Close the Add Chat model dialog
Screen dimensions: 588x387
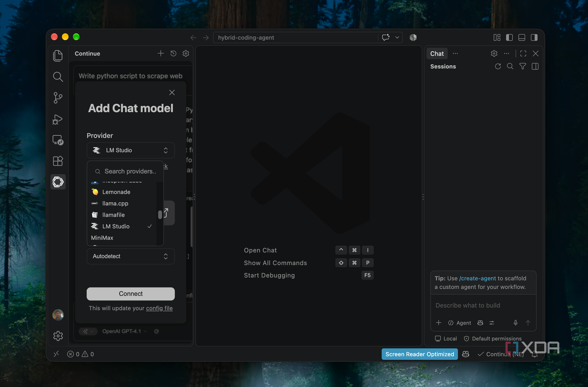[172, 93]
